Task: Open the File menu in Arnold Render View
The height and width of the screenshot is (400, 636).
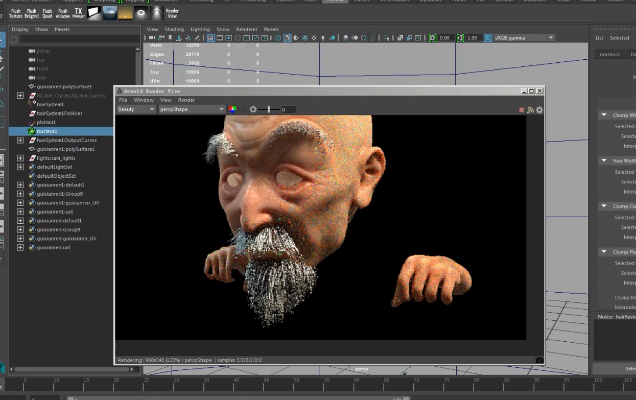Action: point(124,100)
